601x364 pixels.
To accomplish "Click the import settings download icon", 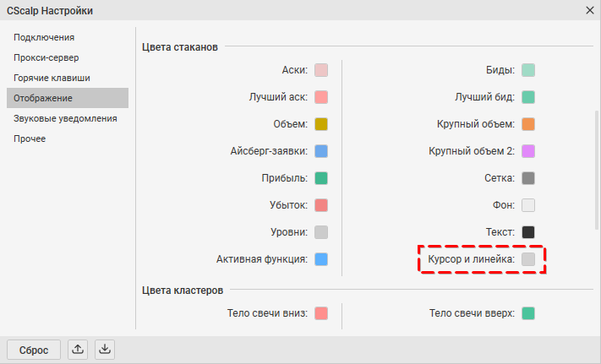I will 105,350.
